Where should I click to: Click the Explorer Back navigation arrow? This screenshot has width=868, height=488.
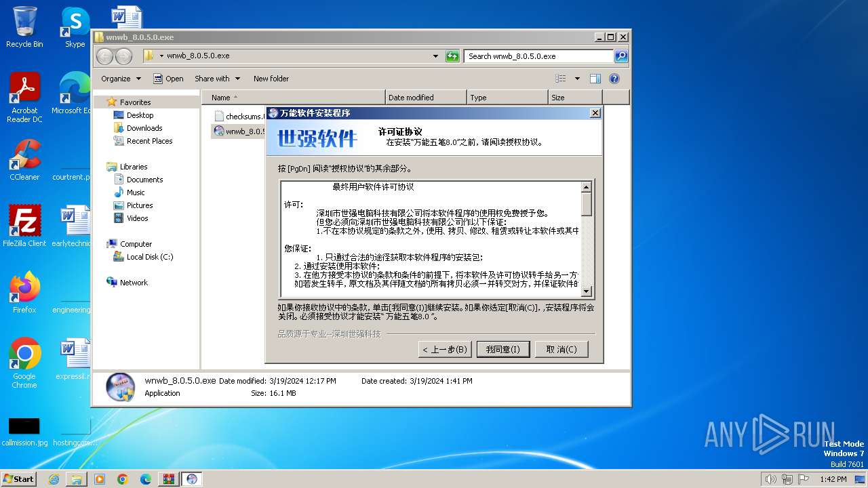[x=104, y=56]
